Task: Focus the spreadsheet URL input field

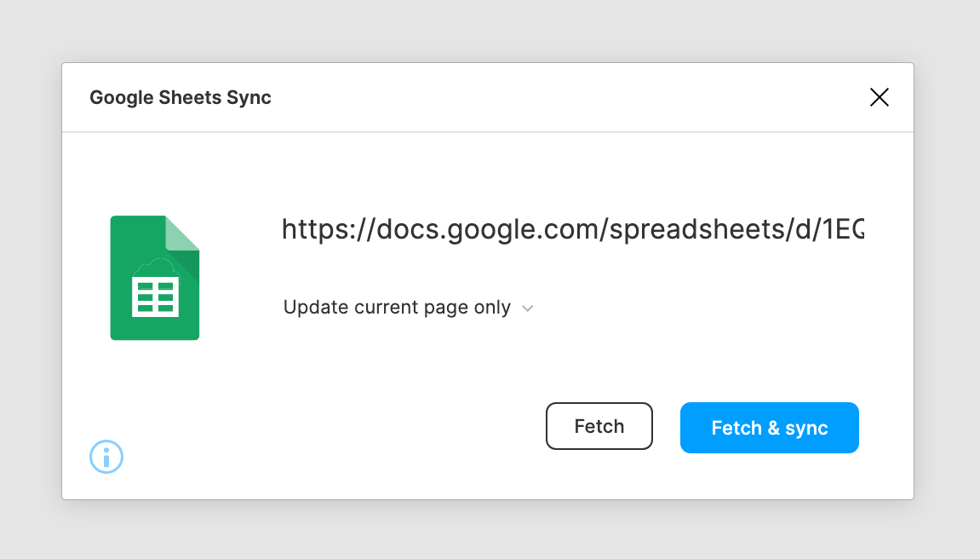Action: click(x=572, y=229)
